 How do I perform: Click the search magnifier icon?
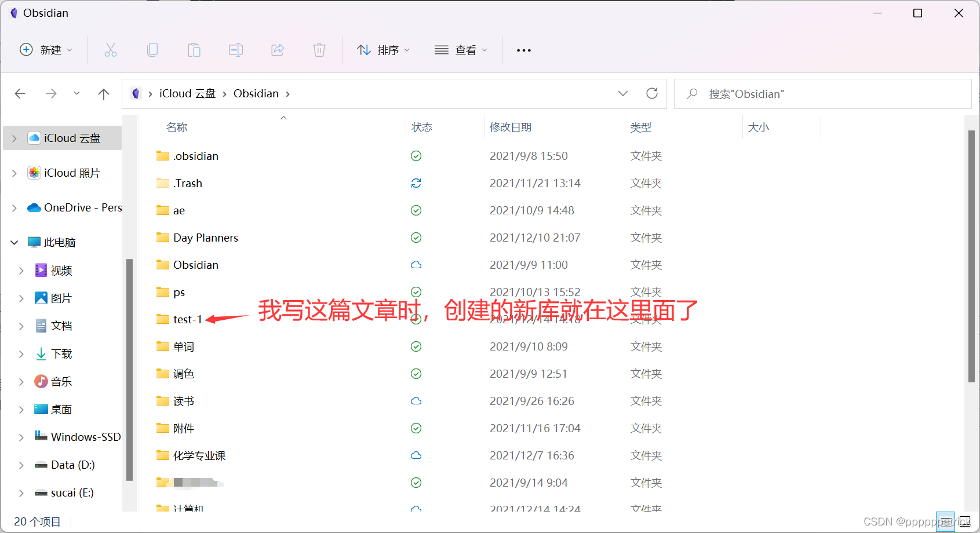point(692,93)
